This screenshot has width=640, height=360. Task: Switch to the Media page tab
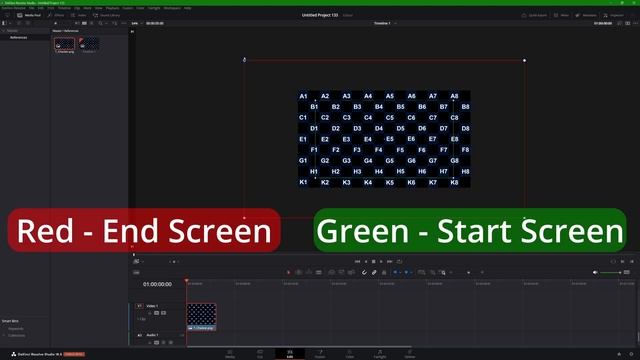pos(230,353)
